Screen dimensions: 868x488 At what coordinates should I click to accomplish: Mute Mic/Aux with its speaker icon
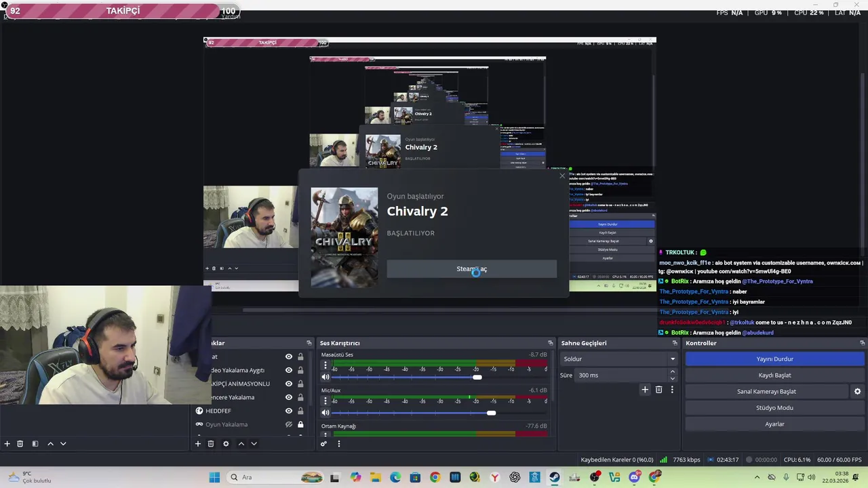(325, 412)
